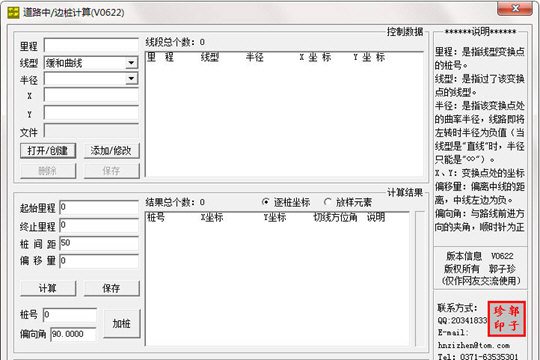Click the E-mail address hnzizhen@tom.com
The image size is (540, 360).
474,345
